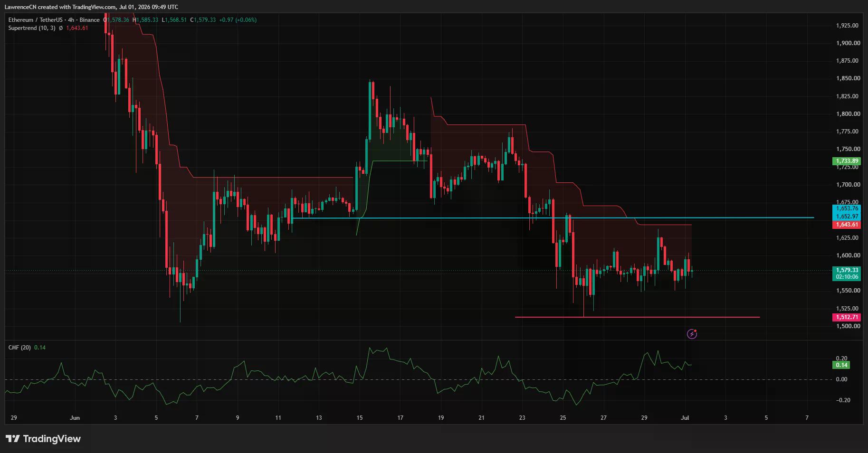The height and width of the screenshot is (453, 868).
Task: Select the cyan 1,653.76 price tag
Action: [847, 208]
